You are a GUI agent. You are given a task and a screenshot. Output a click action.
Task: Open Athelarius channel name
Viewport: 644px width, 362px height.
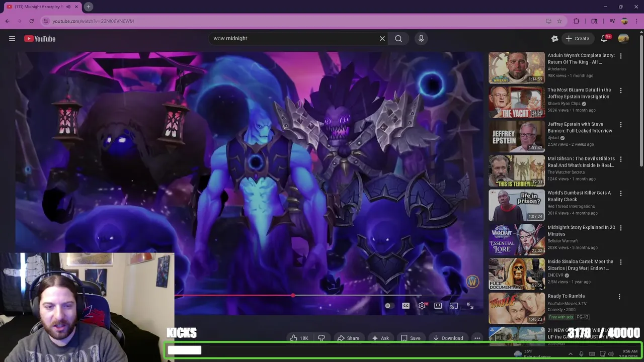pyautogui.click(x=557, y=69)
